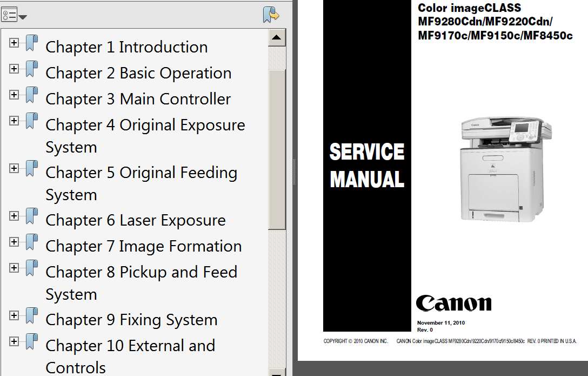Click the SERVICE MANUAL title text
588x376 pixels.
tap(367, 165)
